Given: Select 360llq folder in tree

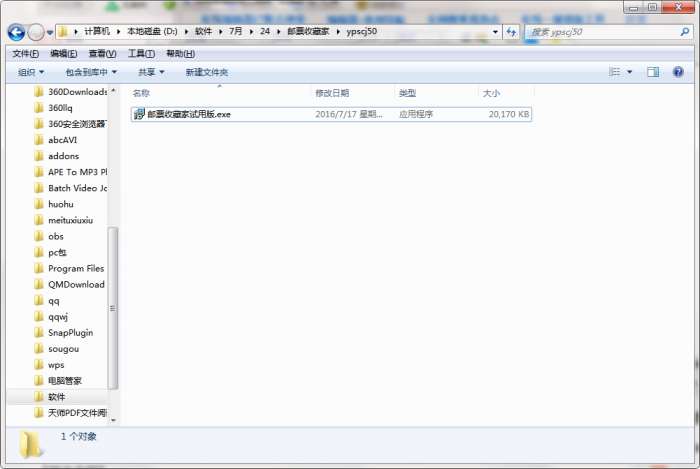Looking at the screenshot, I should [x=60, y=108].
